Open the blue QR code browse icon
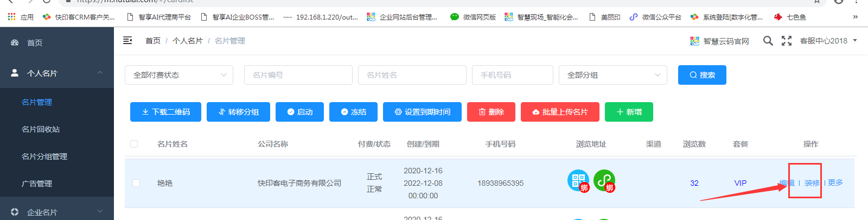This screenshot has height=220, width=868. coord(578,180)
